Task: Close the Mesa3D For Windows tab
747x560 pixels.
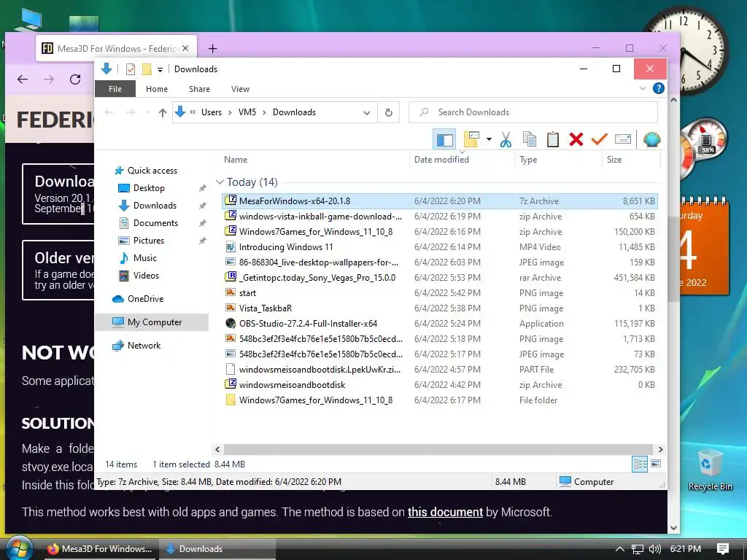Action: pyautogui.click(x=185, y=49)
